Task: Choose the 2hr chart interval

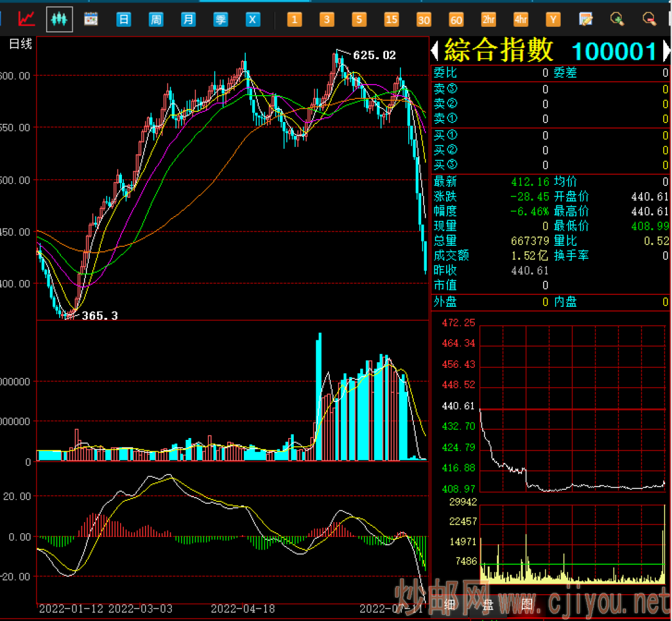Action: 488,19
